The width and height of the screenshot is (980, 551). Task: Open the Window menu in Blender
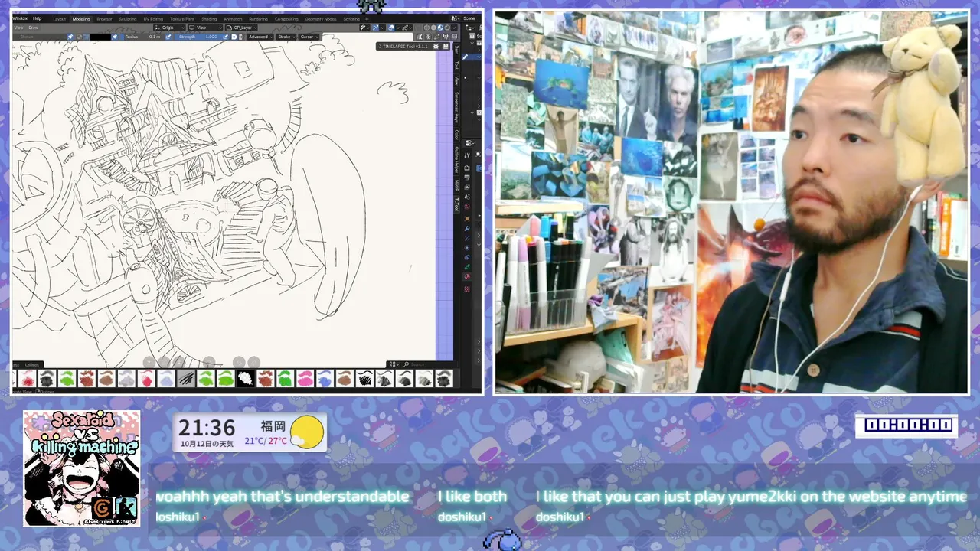tap(20, 18)
